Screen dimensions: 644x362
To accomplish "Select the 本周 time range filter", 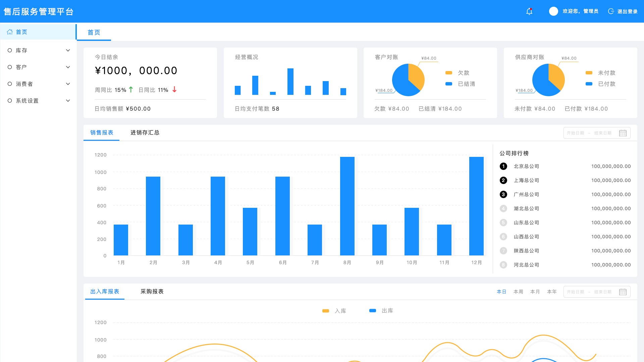I will (518, 292).
